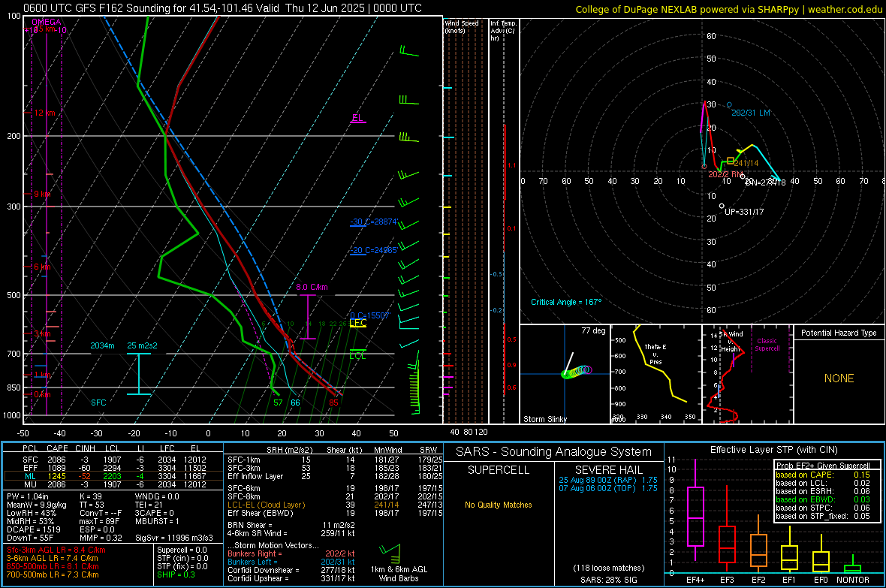Screen dimensions: 886x588
Task: Click the Wind Speed (knots) panel header
Action: click(462, 26)
